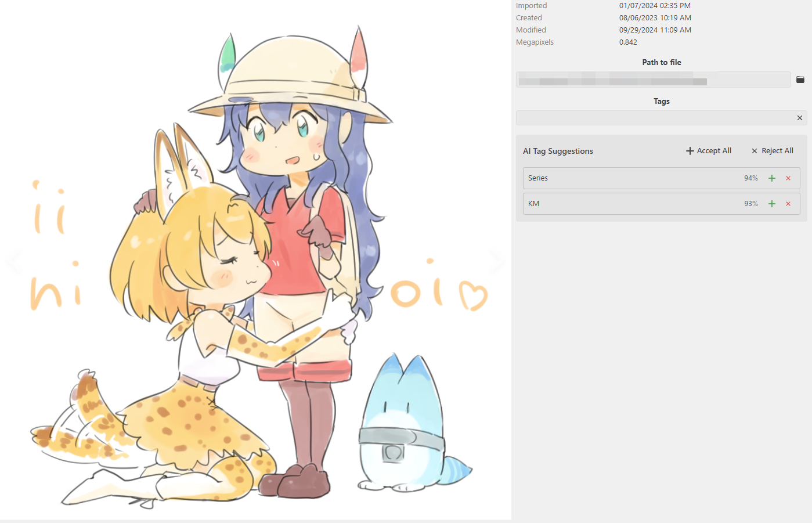Reject the Series tag suggestion
The width and height of the screenshot is (812, 523).
pyautogui.click(x=788, y=178)
